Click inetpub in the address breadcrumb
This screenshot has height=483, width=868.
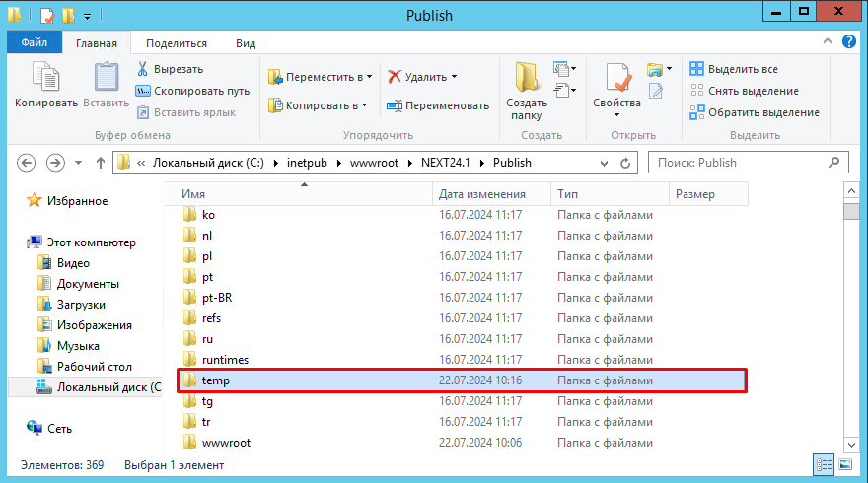click(x=307, y=163)
